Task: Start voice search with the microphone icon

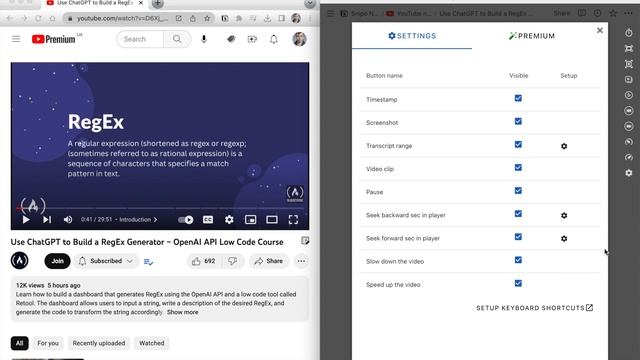Action: (204, 39)
